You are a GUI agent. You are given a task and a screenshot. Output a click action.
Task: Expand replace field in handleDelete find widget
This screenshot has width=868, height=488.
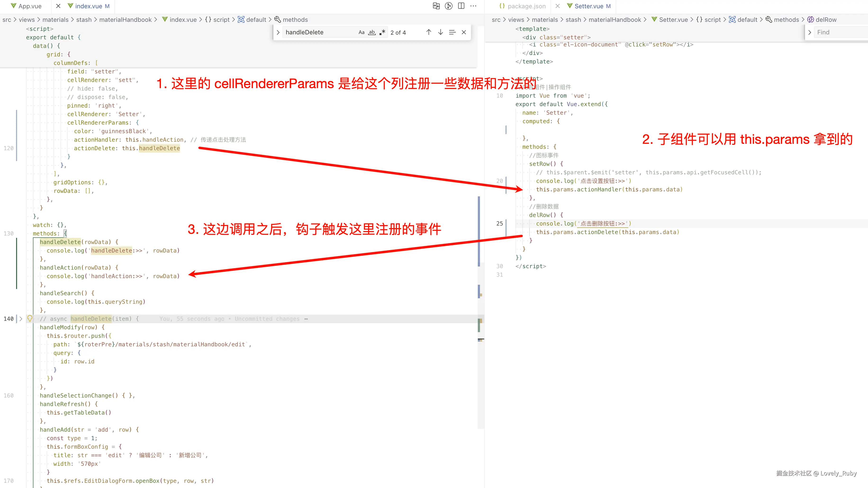coord(278,32)
